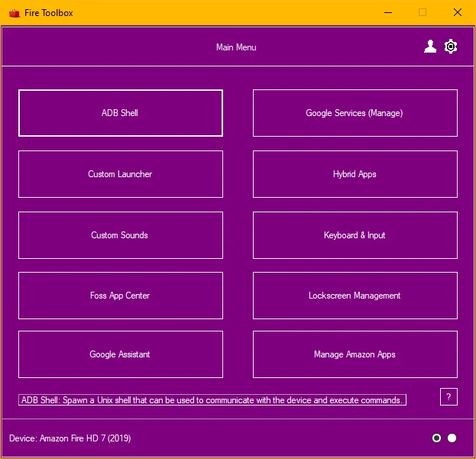
Task: Open Custom Sounds
Action: coord(121,235)
